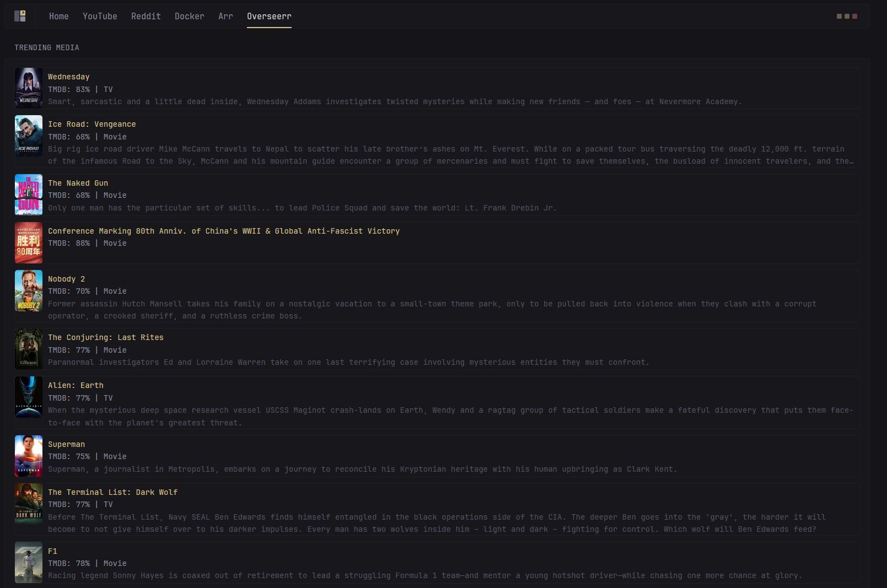Open the Ice Road: Vengeance poster
This screenshot has height=588, width=887.
point(28,136)
